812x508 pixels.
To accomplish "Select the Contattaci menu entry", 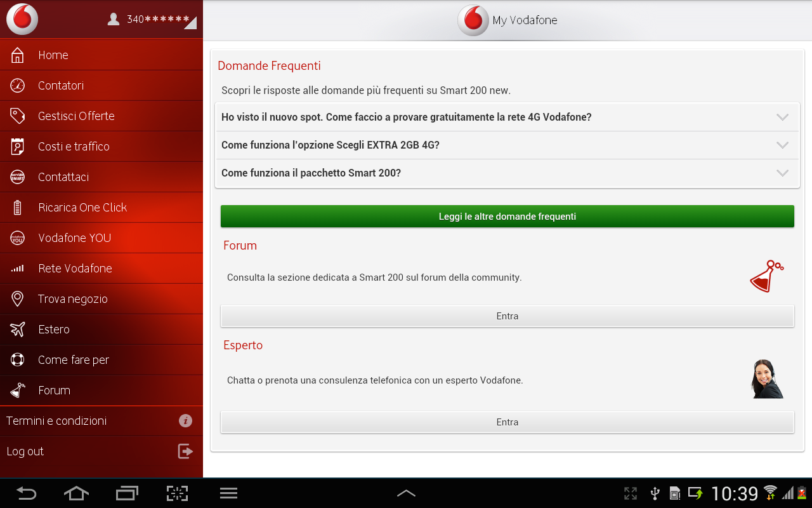I will (101, 177).
